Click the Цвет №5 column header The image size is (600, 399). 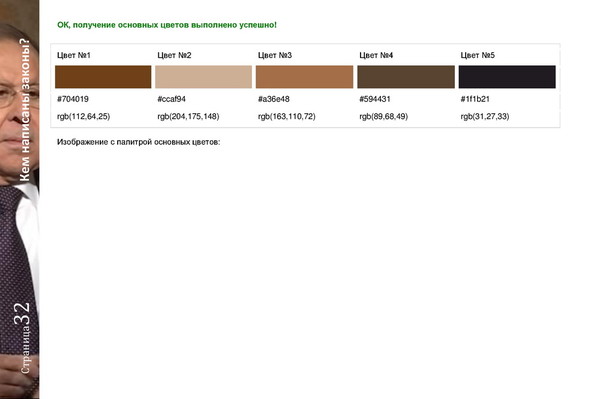[x=478, y=55]
